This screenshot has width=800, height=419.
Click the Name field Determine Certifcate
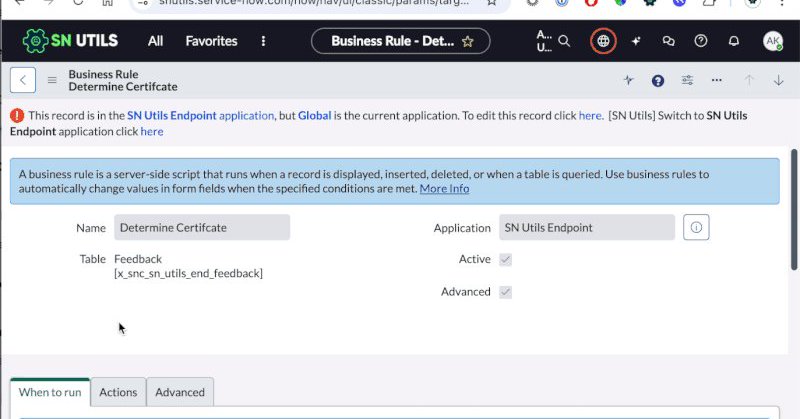(x=202, y=228)
